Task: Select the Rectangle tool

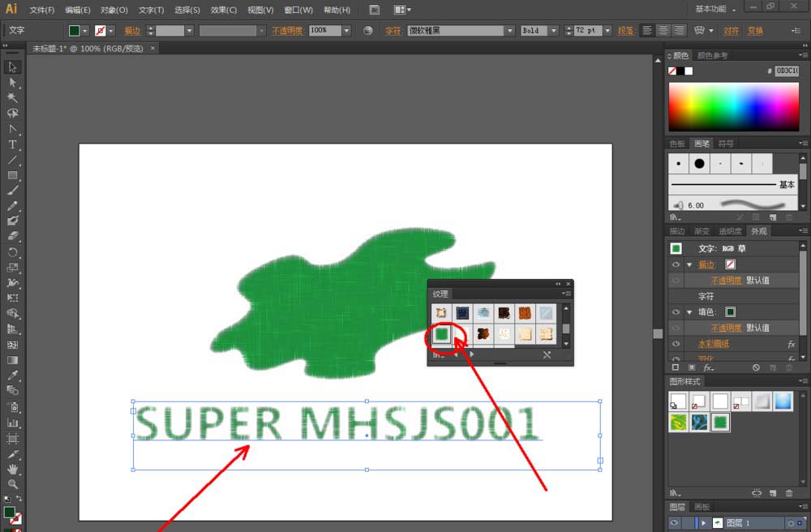Action: (x=12, y=175)
